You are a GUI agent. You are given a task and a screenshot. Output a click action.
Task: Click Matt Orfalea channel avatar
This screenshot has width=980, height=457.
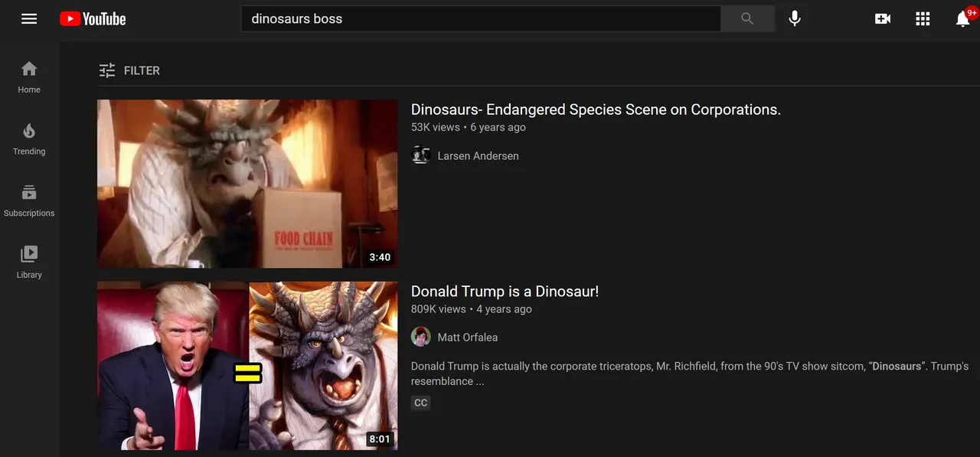pos(420,337)
